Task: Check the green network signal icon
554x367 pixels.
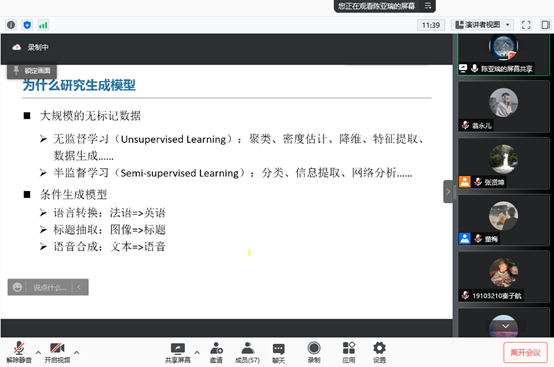Action: pos(43,25)
